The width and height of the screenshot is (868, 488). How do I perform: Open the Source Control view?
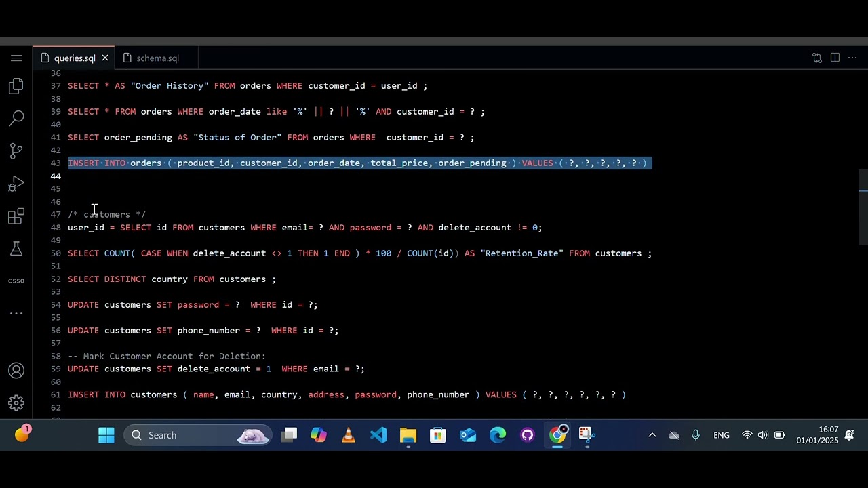click(16, 151)
